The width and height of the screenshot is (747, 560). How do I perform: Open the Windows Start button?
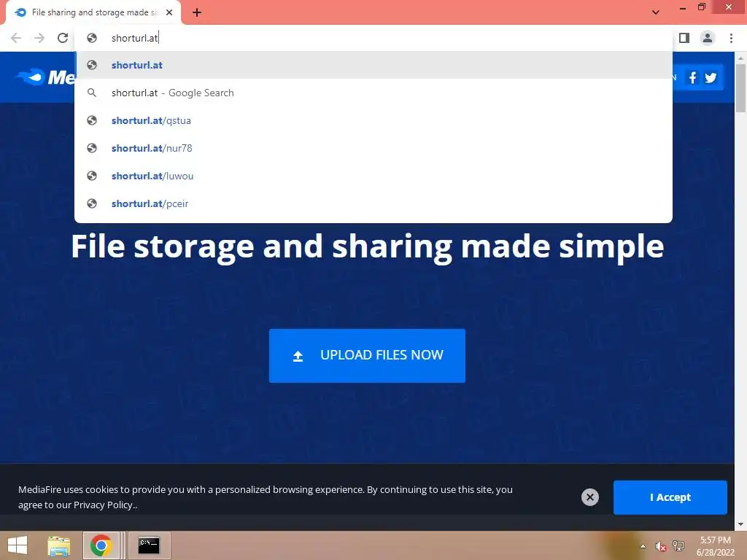pos(18,545)
